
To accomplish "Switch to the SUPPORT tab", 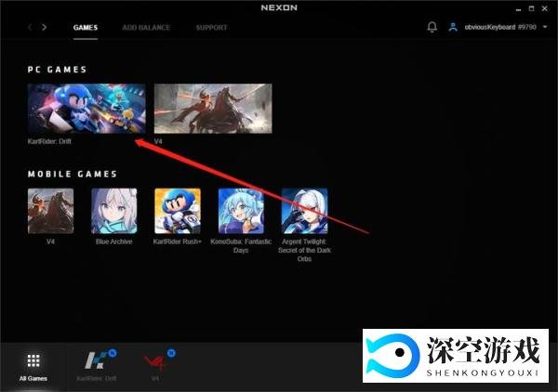I will click(x=211, y=28).
